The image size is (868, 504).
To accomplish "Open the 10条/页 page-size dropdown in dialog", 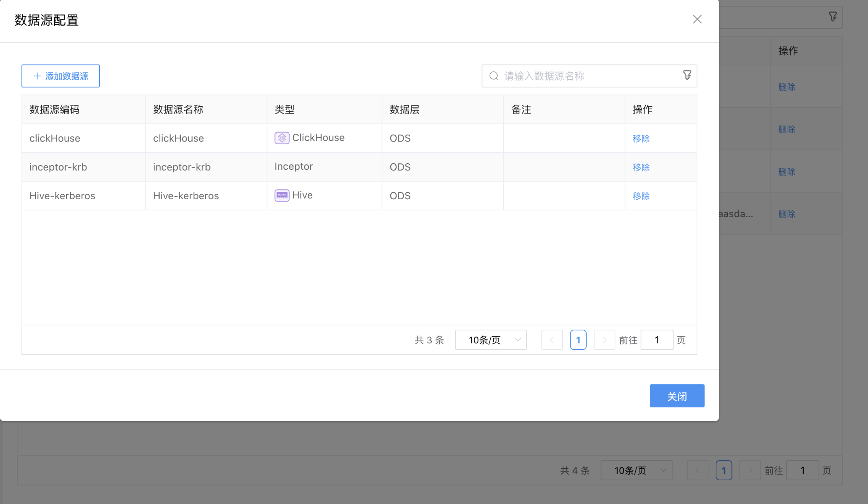I will (x=491, y=340).
